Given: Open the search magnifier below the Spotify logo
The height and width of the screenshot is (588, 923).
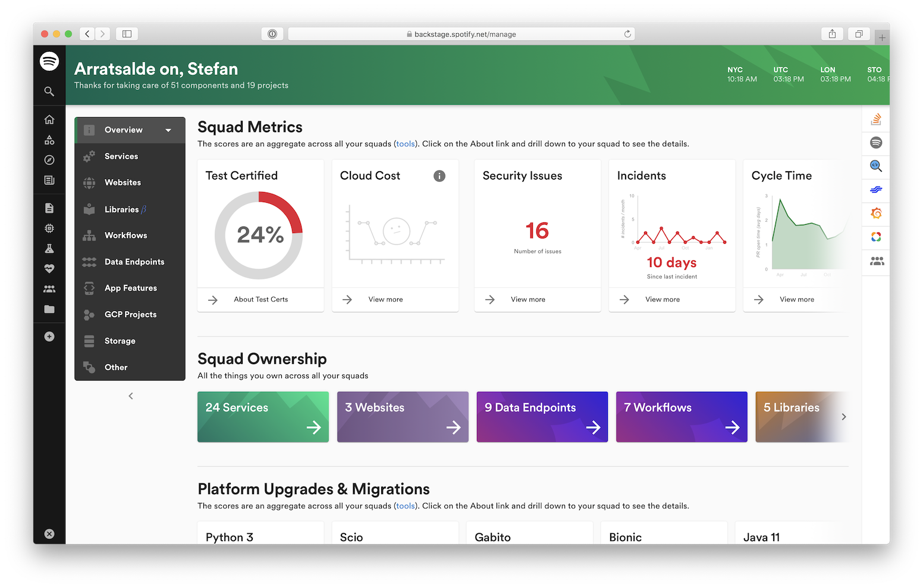Looking at the screenshot, I should pos(49,91).
